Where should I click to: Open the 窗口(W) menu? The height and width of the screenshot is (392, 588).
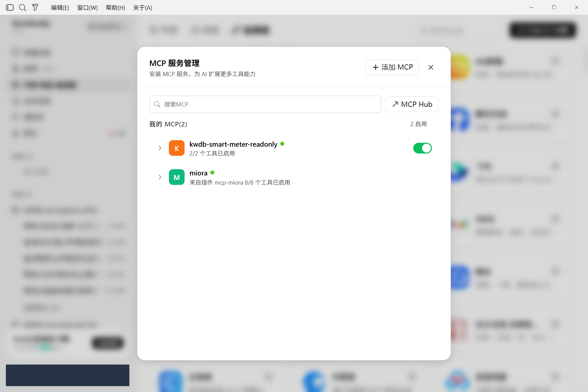pyautogui.click(x=88, y=8)
